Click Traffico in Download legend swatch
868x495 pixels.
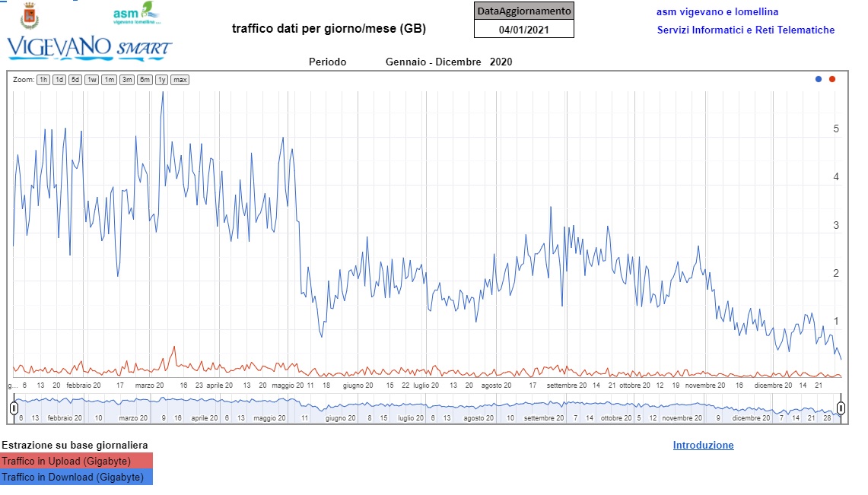point(76,477)
